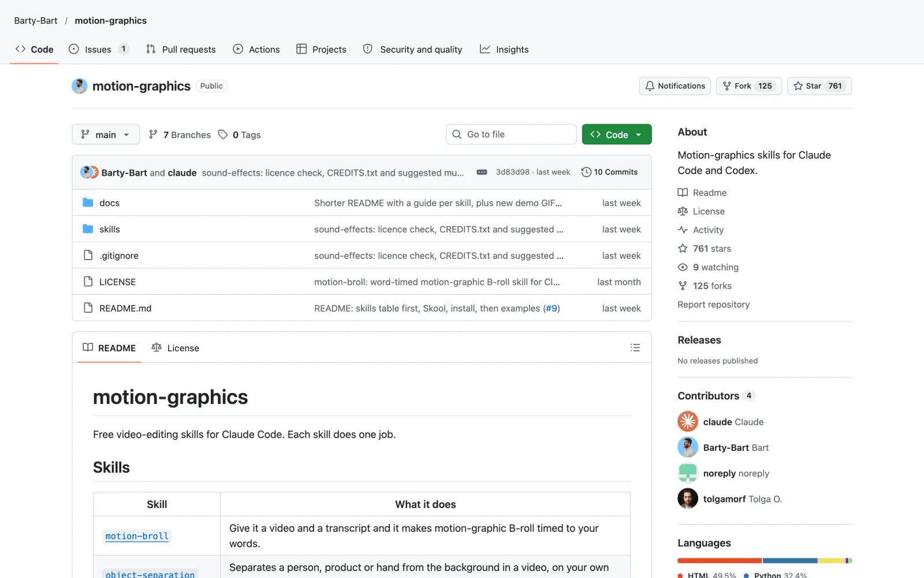
Task: Open the README outline list icon
Action: click(x=635, y=347)
